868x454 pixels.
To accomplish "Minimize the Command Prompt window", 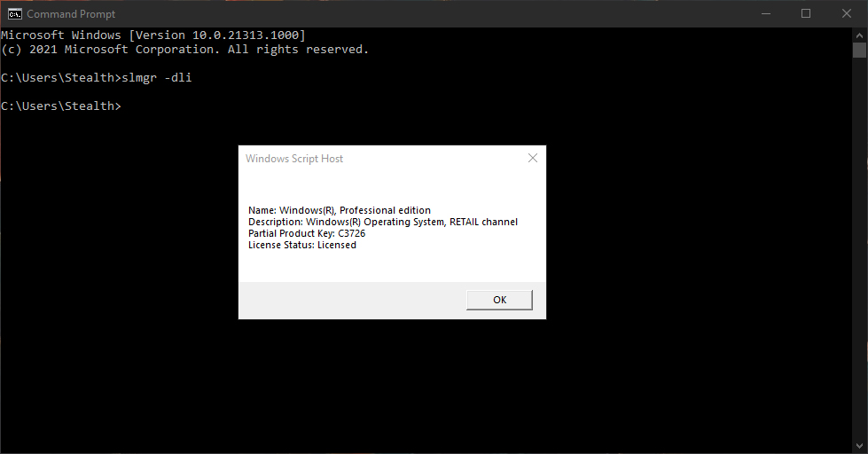I will (x=766, y=14).
